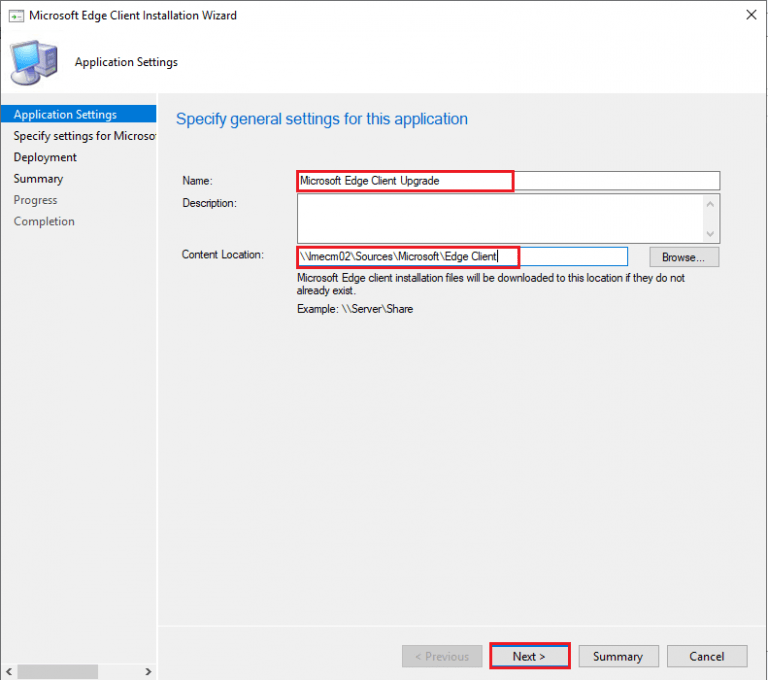This screenshot has width=768, height=680.
Task: Click the wizard title bar icon
Action: [x=16, y=16]
